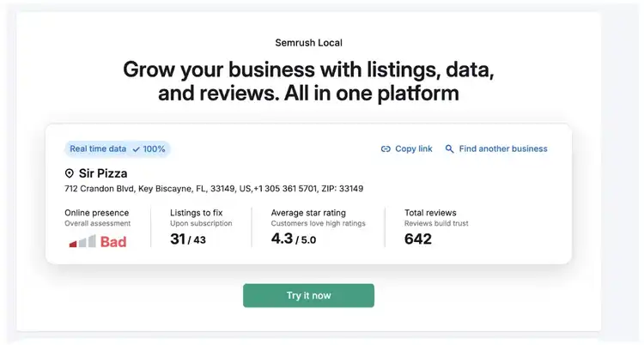Click the Overall assessment subtext
The image size is (644, 345).
(97, 223)
